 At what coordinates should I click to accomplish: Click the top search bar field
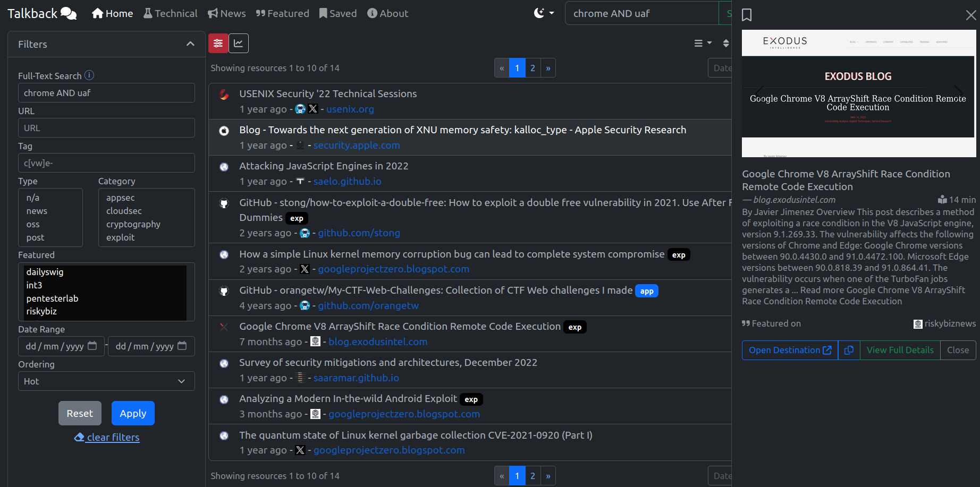(x=641, y=13)
